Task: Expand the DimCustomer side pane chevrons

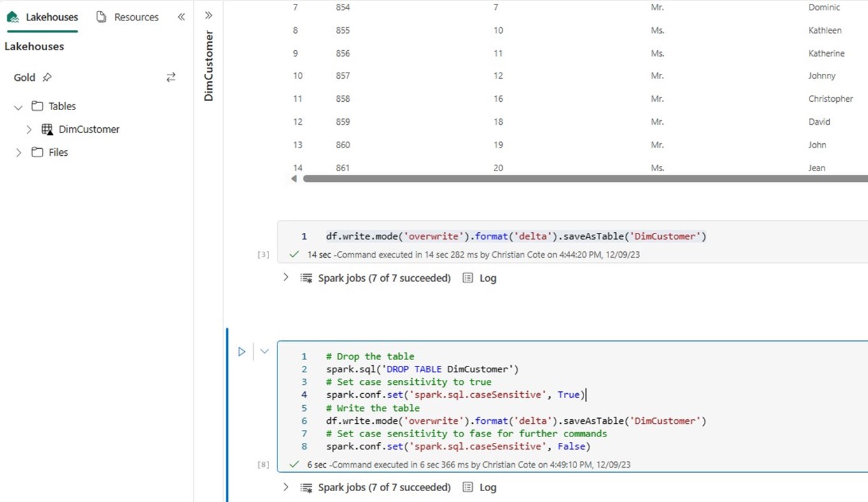Action: click(x=209, y=15)
